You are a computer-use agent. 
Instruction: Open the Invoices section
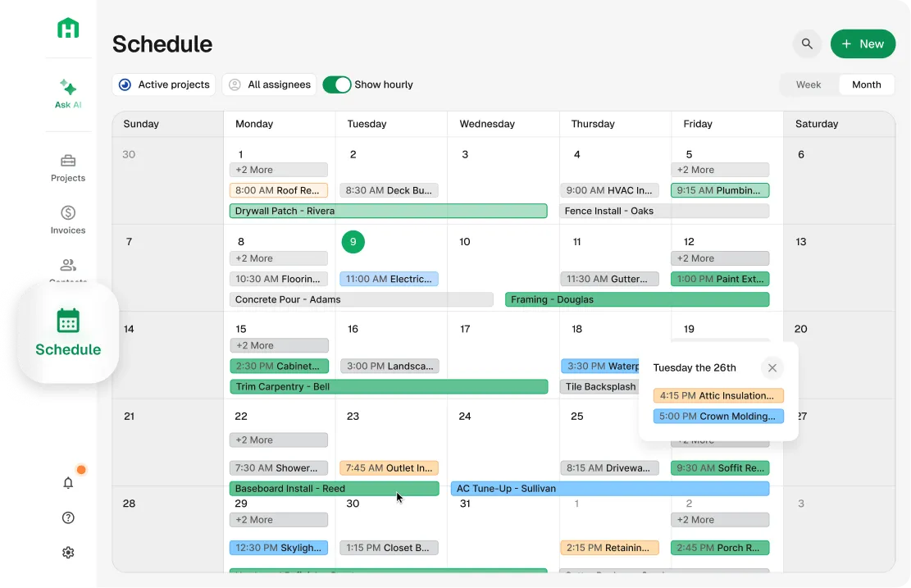pyautogui.click(x=68, y=218)
